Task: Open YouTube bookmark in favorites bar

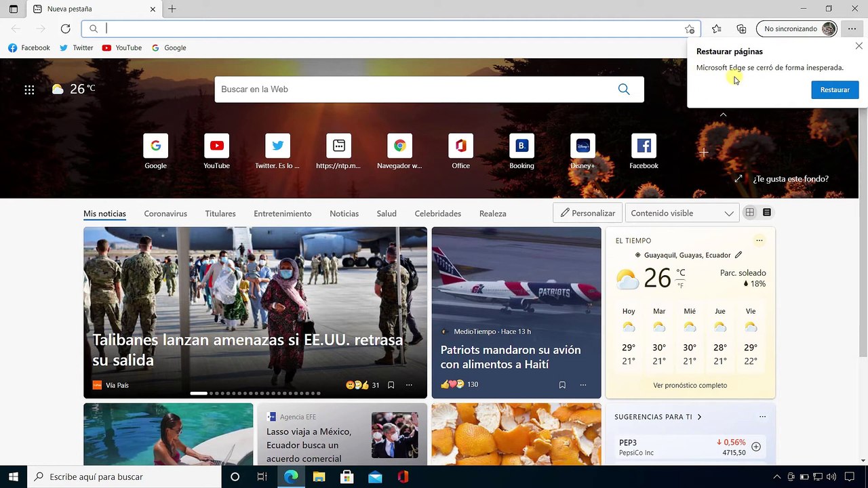Action: tap(122, 47)
